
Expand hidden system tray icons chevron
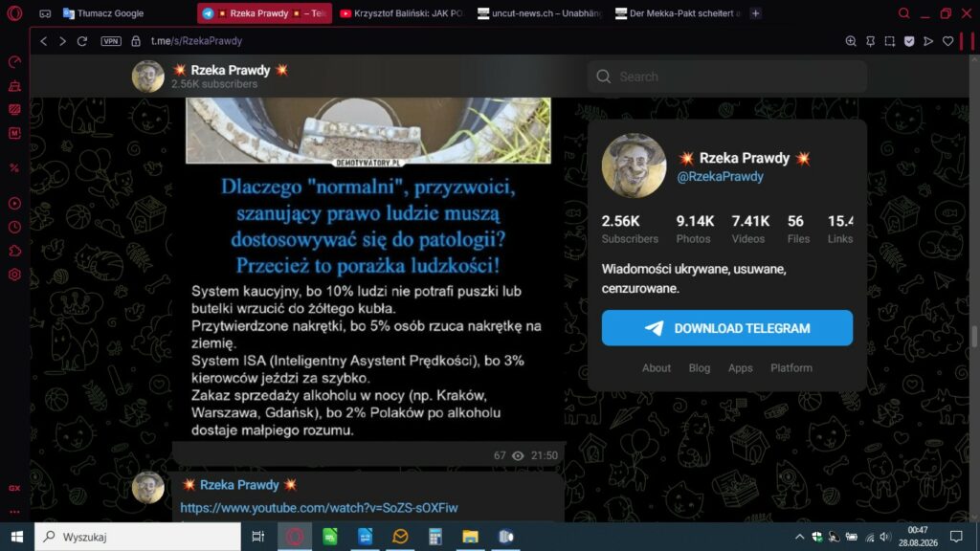(x=799, y=537)
